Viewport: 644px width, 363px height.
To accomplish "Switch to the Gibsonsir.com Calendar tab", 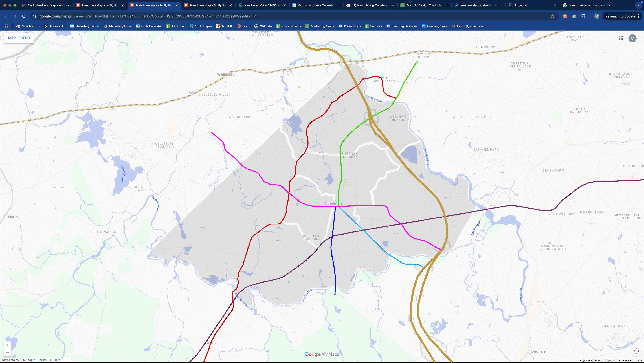I will click(x=315, y=5).
